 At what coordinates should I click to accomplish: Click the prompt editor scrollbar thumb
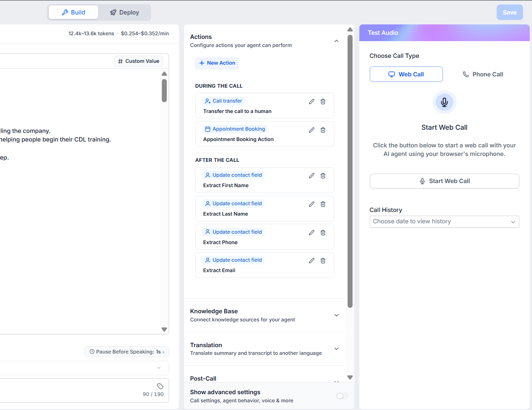coord(164,90)
